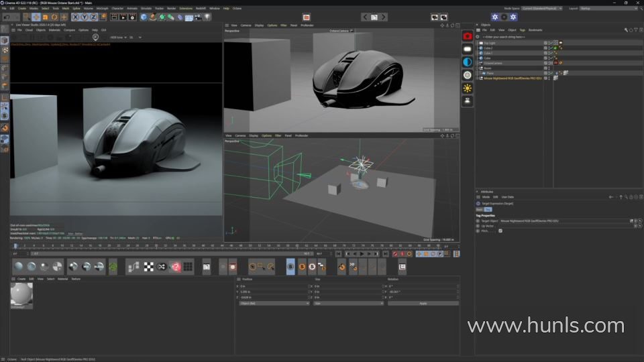Image resolution: width=644 pixels, height=362 pixels.
Task: Enable the Pitch checkbox in Attributes
Action: pos(500,231)
